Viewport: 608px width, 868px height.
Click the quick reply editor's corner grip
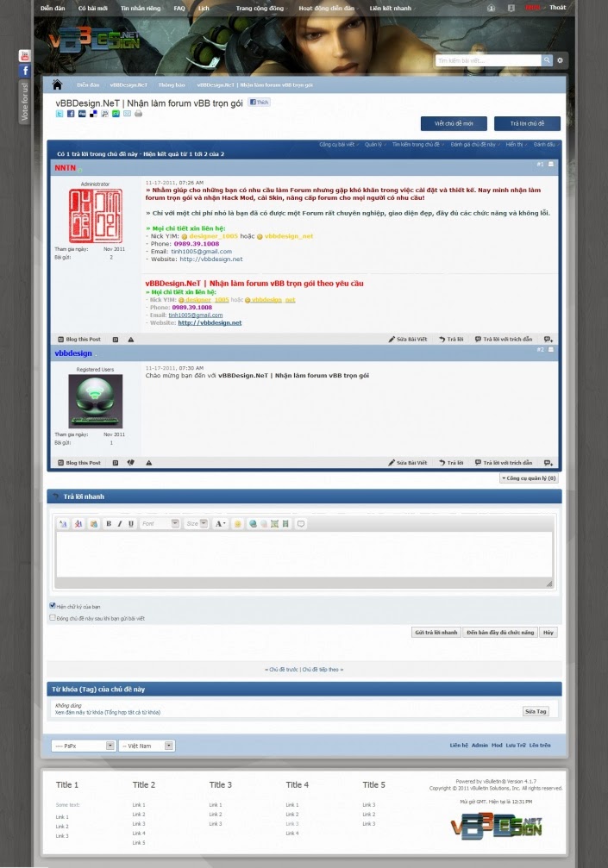[x=549, y=584]
